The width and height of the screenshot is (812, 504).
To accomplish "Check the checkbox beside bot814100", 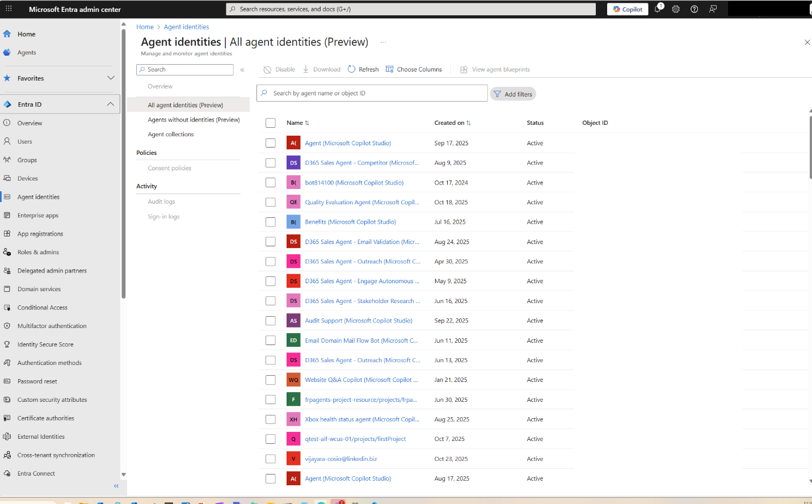I will 270,182.
